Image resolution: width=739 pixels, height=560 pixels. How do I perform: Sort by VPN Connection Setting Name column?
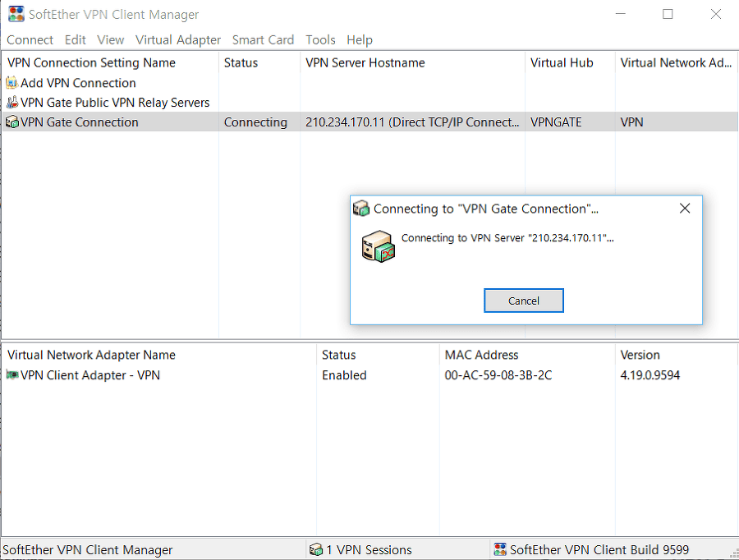click(110, 62)
